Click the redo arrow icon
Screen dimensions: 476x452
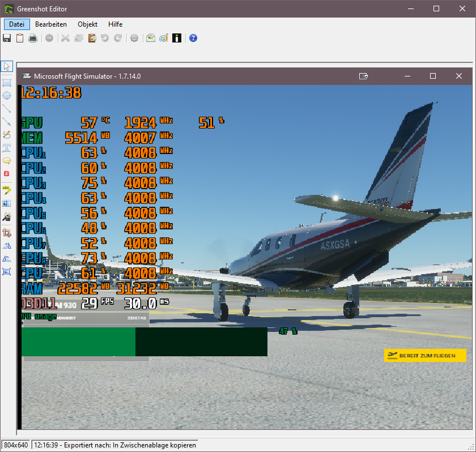(x=118, y=38)
